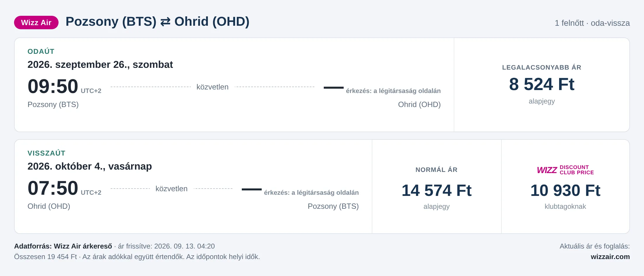Click 'közvetlen' on the return flight
The height and width of the screenshot is (276, 644).
[172, 189]
